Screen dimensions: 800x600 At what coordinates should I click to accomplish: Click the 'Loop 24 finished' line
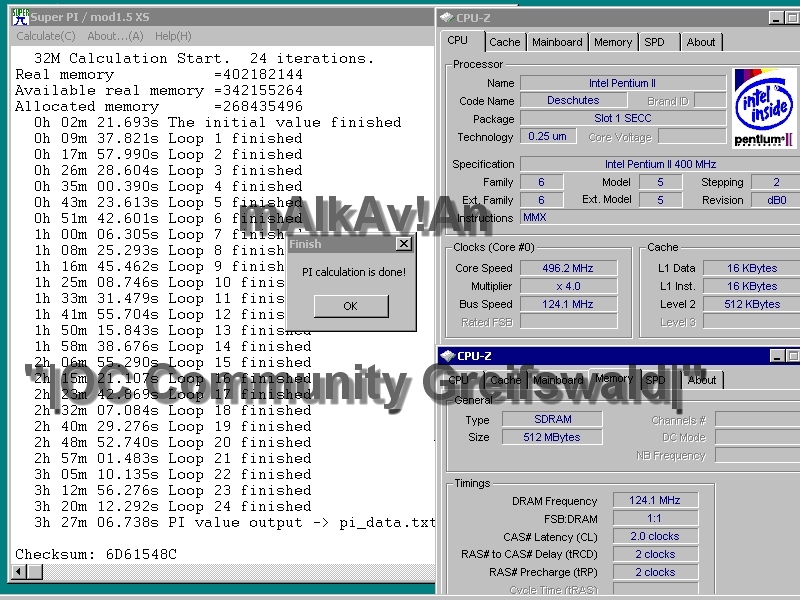coord(172,506)
